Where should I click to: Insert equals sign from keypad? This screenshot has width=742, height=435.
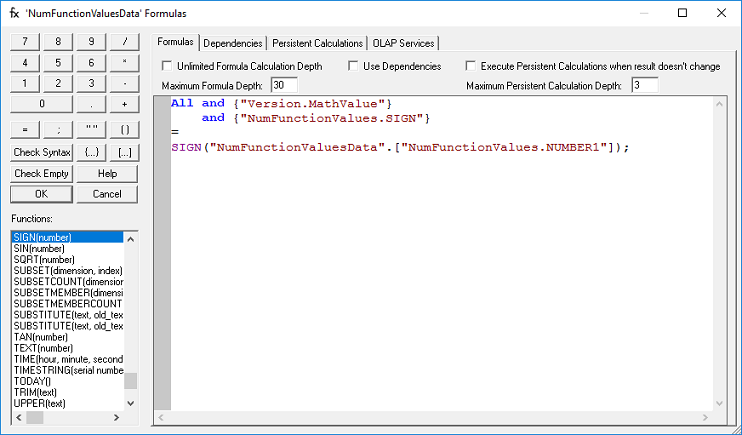25,131
